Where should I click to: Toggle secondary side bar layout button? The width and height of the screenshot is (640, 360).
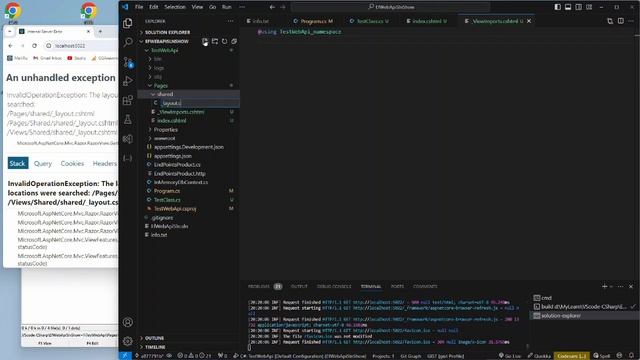point(578,7)
